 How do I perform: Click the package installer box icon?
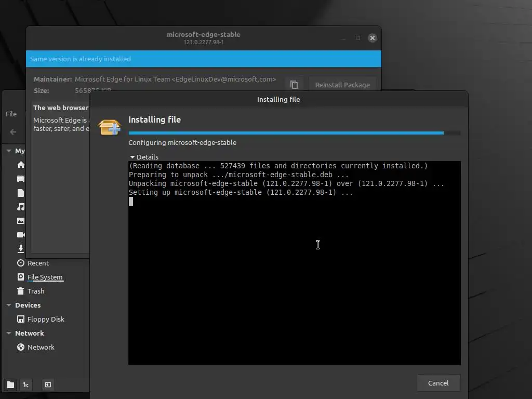[109, 128]
